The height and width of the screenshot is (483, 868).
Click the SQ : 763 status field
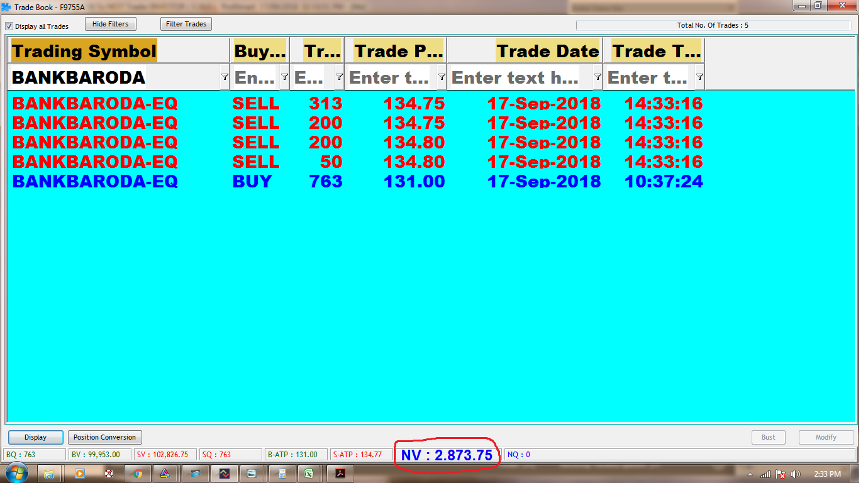231,454
